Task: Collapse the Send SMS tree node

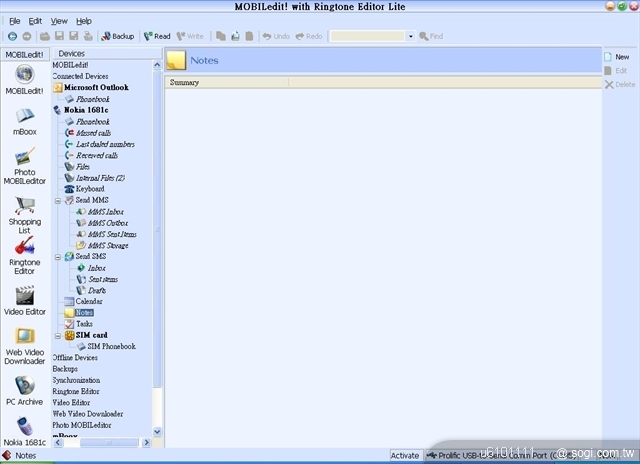Action: [x=58, y=257]
